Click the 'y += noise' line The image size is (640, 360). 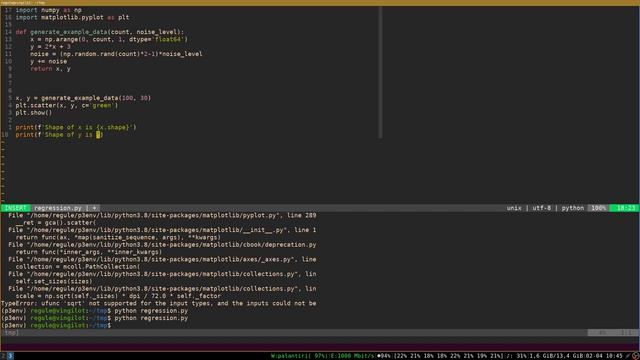(49, 62)
